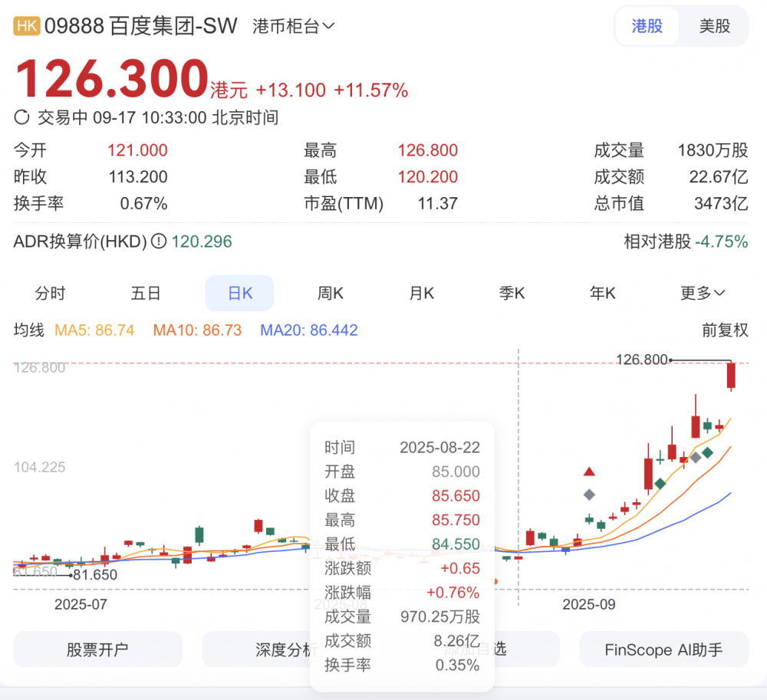Click the 添加自选 button behind tooltip
Viewport: 767px width, 700px height.
coord(475,649)
